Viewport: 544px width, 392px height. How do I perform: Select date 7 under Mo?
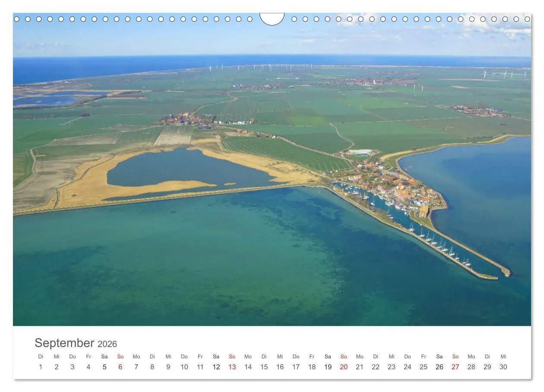136,367
